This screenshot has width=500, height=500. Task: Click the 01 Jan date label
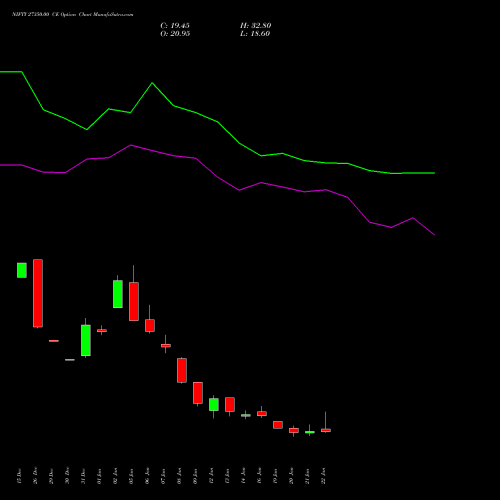coord(99,476)
